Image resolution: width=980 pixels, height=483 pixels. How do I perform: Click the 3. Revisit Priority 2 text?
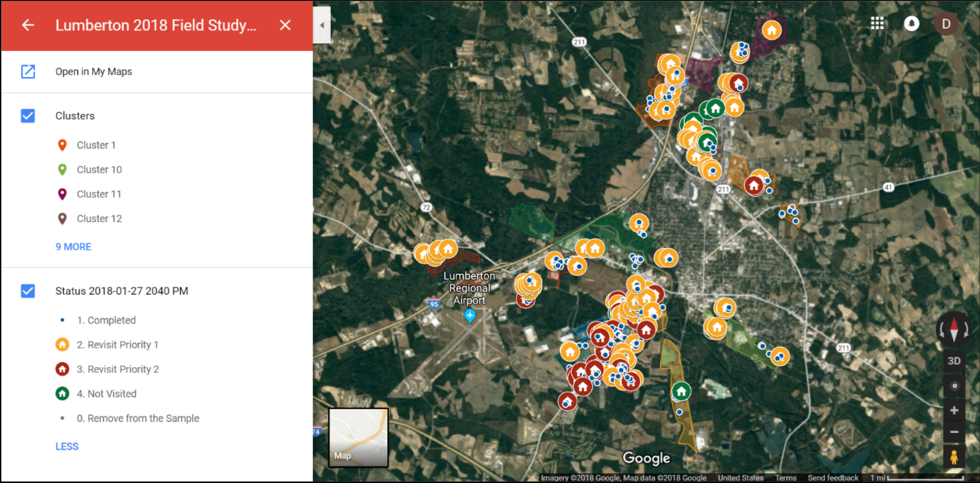pos(118,369)
